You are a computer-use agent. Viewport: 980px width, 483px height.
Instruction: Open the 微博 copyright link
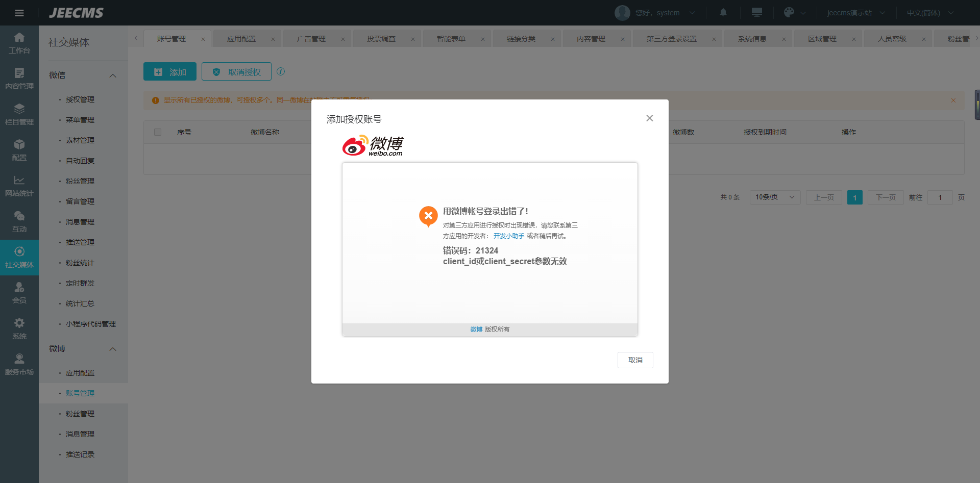coord(476,329)
